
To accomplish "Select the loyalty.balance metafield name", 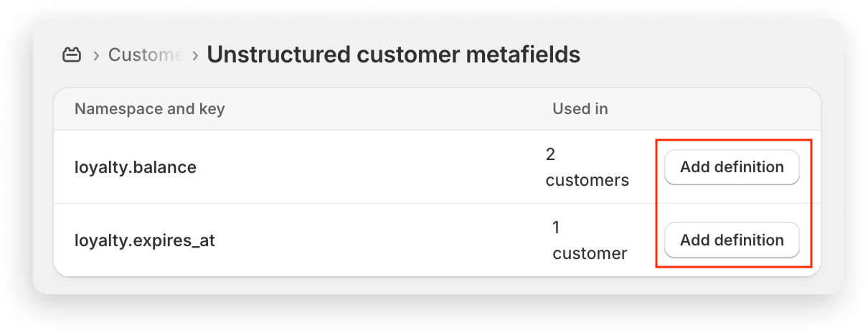I will click(x=136, y=167).
